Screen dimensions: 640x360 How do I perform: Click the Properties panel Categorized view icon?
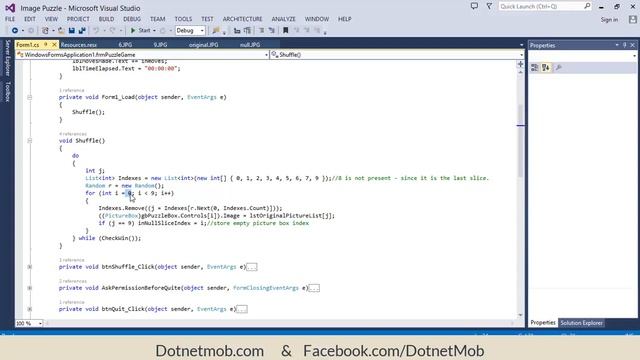(534, 68)
